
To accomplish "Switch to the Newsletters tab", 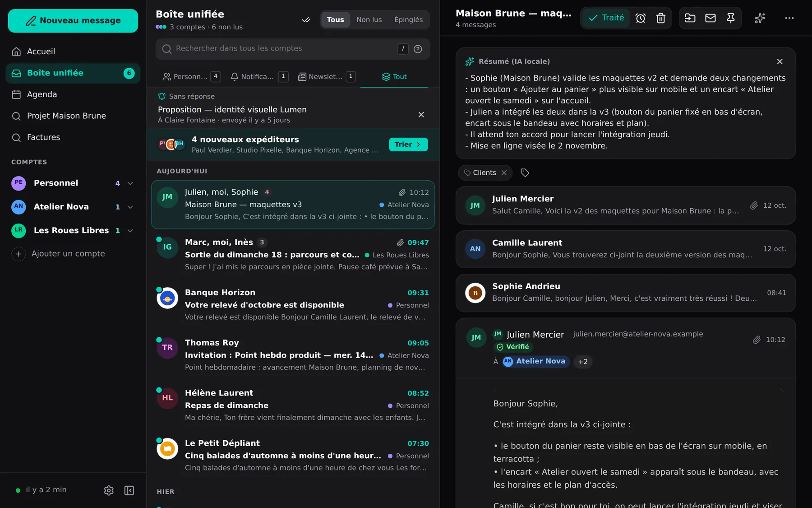I will [x=327, y=77].
